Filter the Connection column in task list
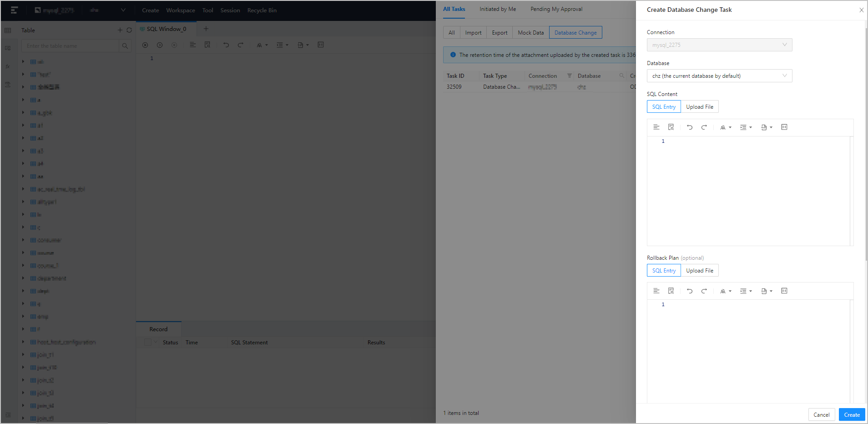 (x=569, y=76)
